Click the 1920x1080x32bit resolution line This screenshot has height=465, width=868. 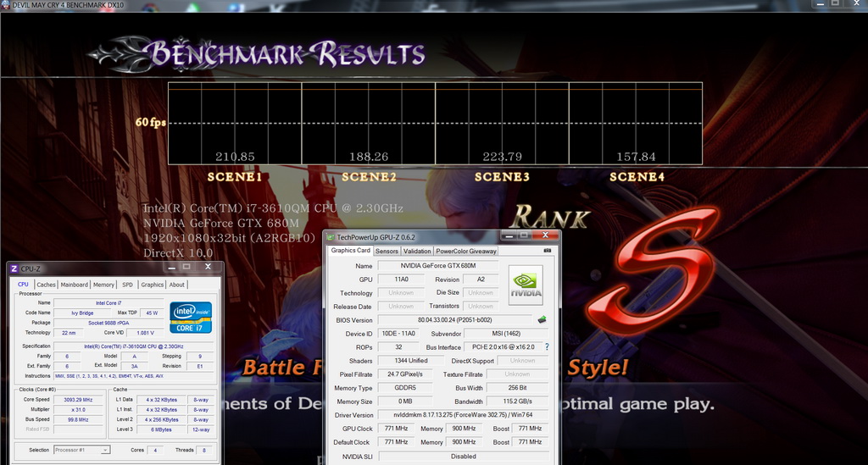click(229, 238)
